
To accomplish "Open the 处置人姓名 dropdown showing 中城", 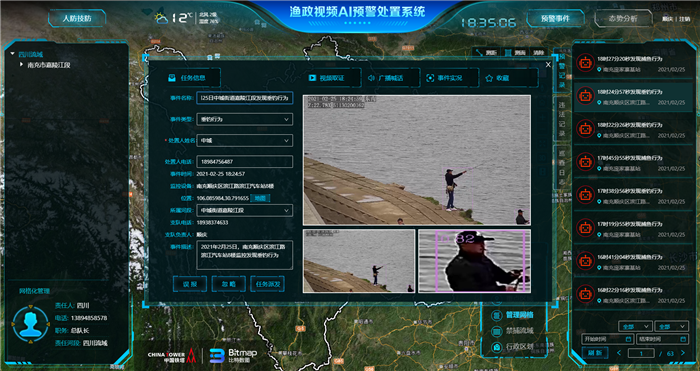I will pos(245,141).
